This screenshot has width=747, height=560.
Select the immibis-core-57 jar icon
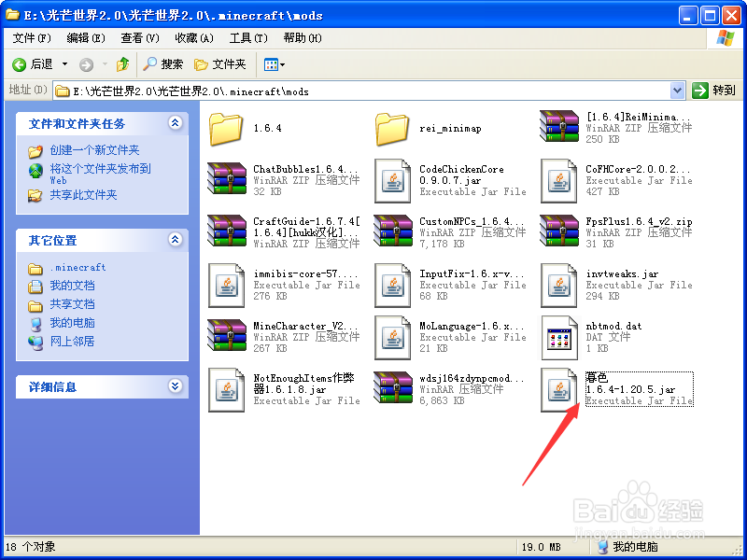pos(226,286)
